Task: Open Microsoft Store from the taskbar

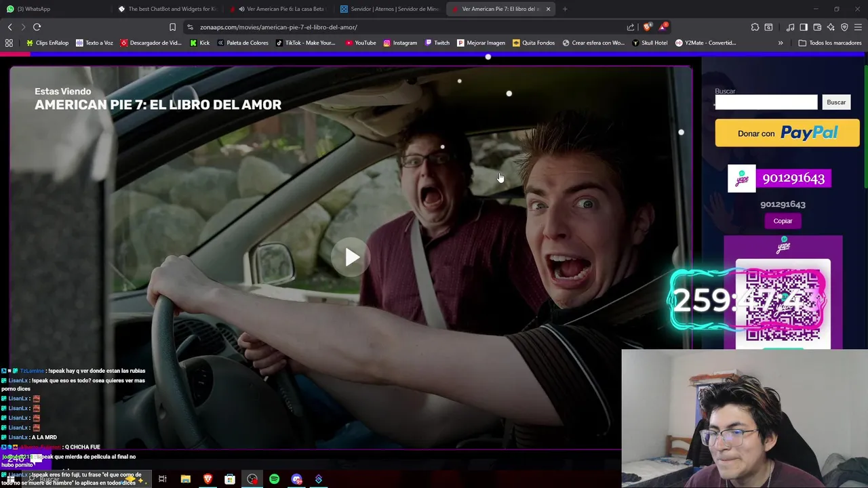Action: tap(230, 479)
